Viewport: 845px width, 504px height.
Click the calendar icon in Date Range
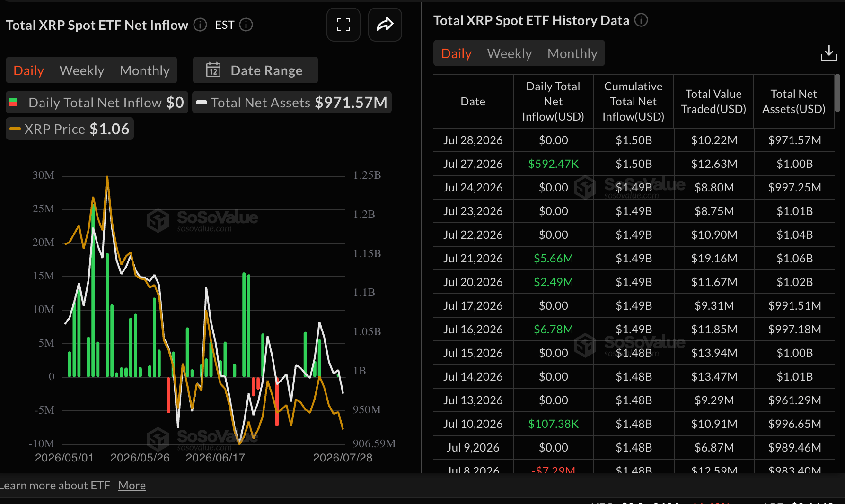click(x=213, y=70)
